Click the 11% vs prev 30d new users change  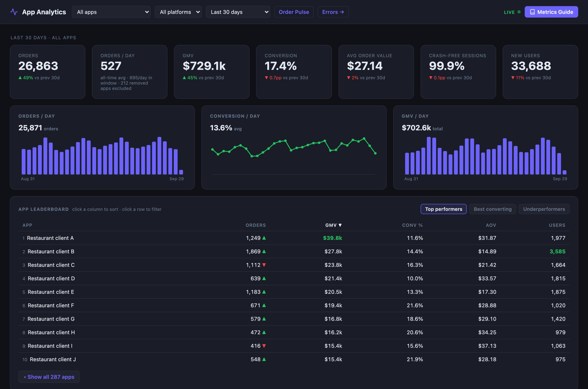point(531,78)
